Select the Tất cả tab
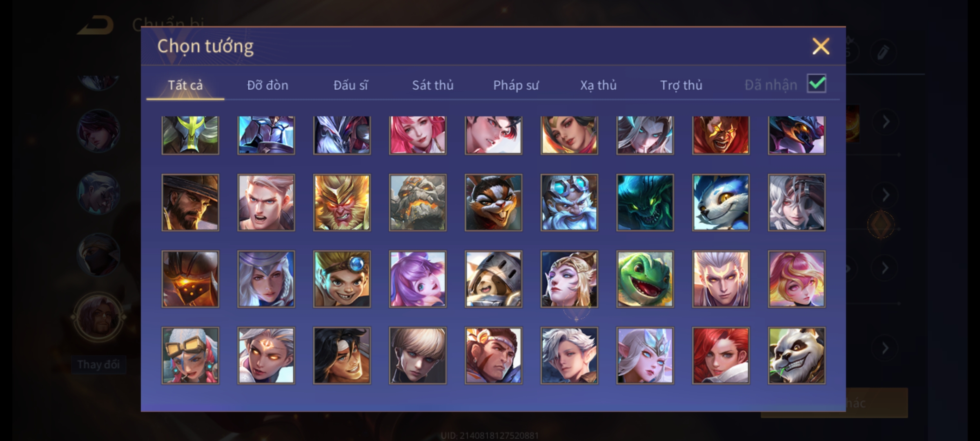This screenshot has width=980, height=441. (x=185, y=85)
